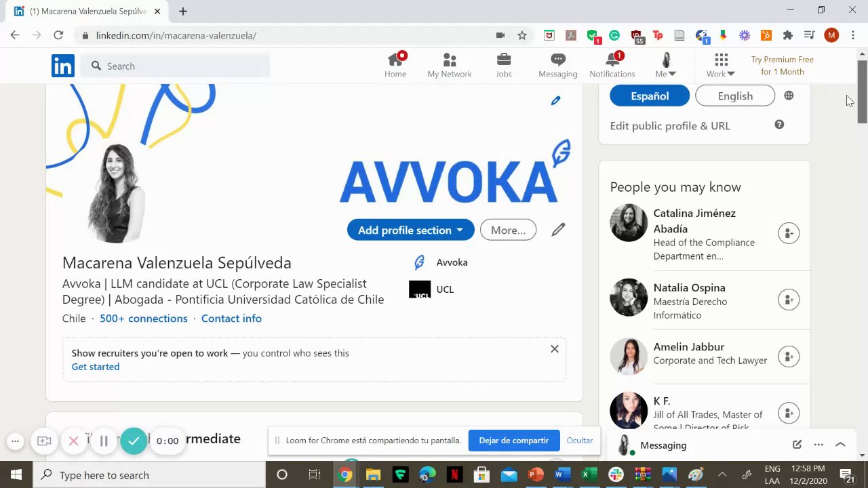Expand the Me dropdown menu

pos(666,66)
